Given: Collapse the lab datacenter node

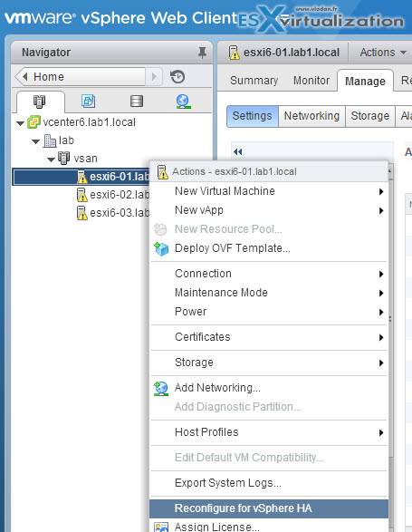Looking at the screenshot, I should pos(36,141).
